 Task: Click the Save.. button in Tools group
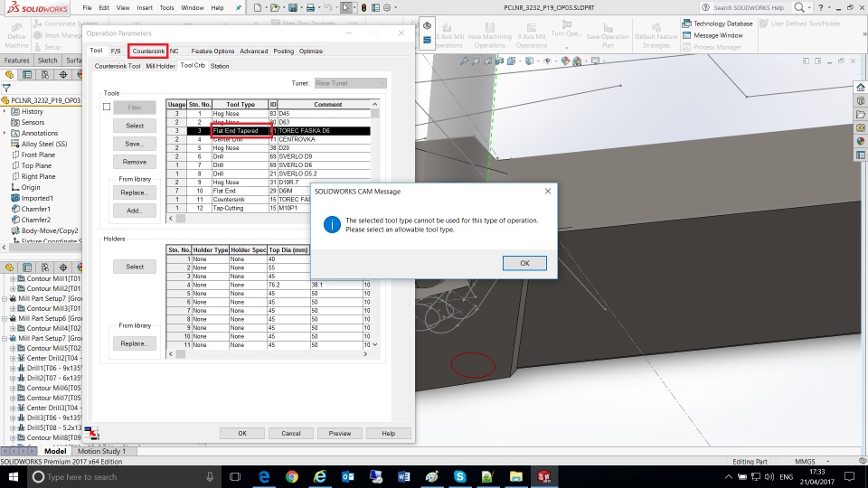pos(135,144)
